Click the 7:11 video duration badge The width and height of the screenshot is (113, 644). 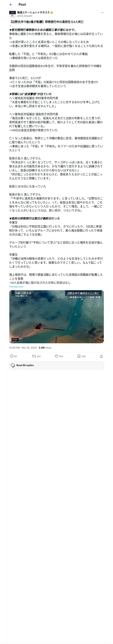click(x=15, y=339)
